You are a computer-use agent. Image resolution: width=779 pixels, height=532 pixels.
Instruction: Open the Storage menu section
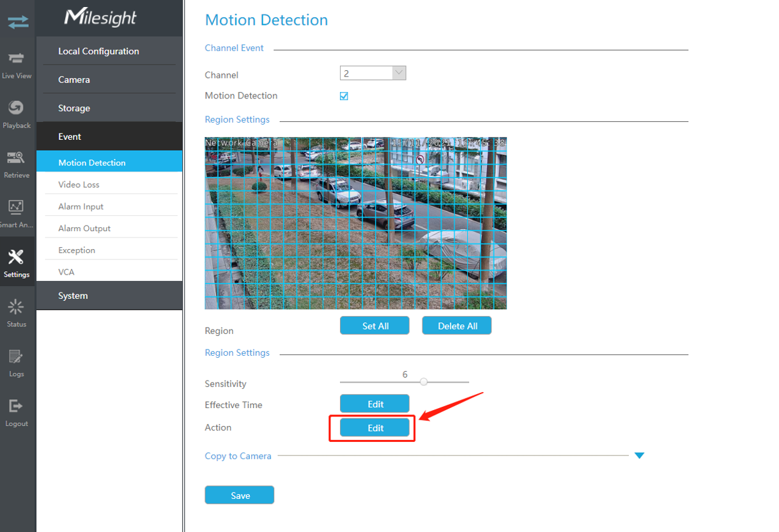tap(109, 108)
